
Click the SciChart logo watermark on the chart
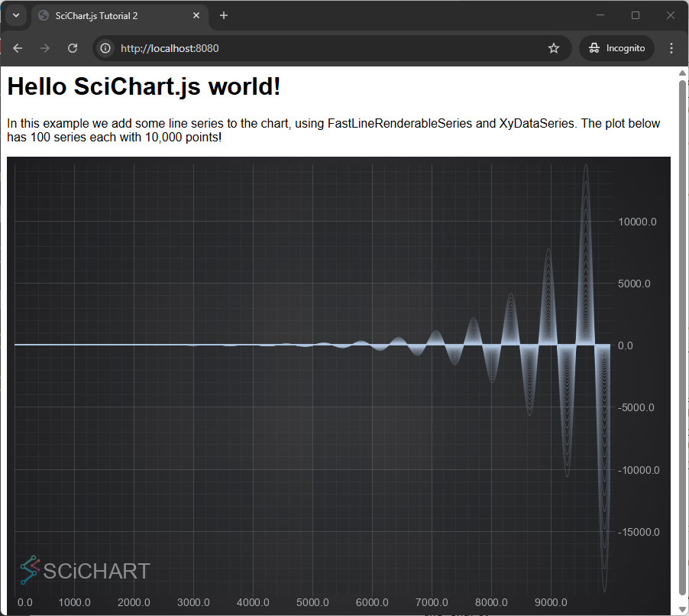31,570
